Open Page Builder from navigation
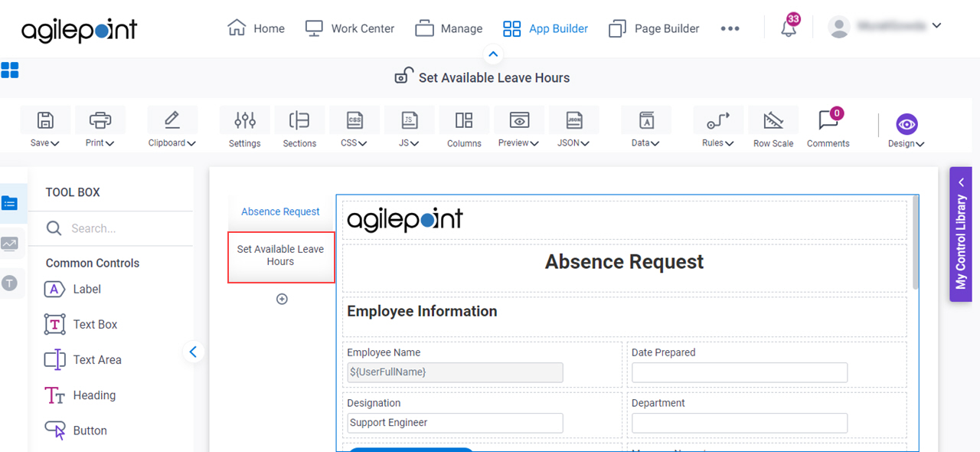This screenshot has width=980, height=452. [x=654, y=28]
